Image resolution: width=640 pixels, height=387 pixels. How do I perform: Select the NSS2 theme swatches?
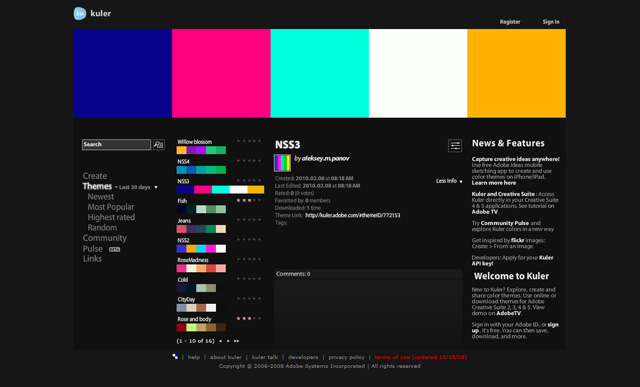[x=201, y=249]
